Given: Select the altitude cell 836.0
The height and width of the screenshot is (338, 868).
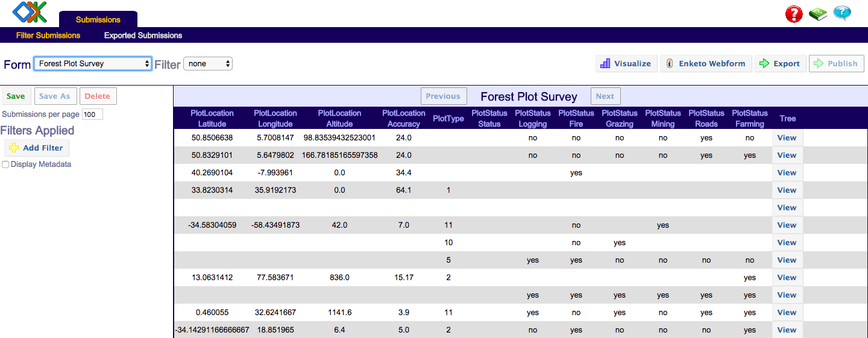Looking at the screenshot, I should 339,278.
